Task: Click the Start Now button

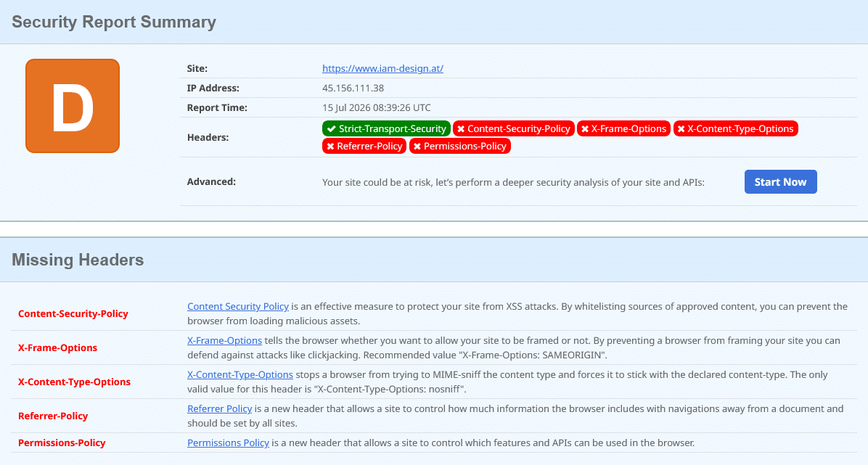Action: coord(780,181)
